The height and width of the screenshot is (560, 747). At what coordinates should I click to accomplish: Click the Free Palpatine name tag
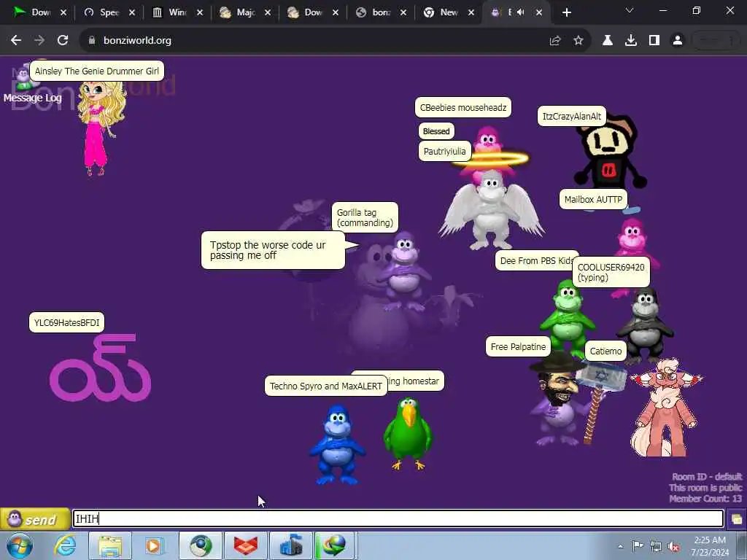518,346
